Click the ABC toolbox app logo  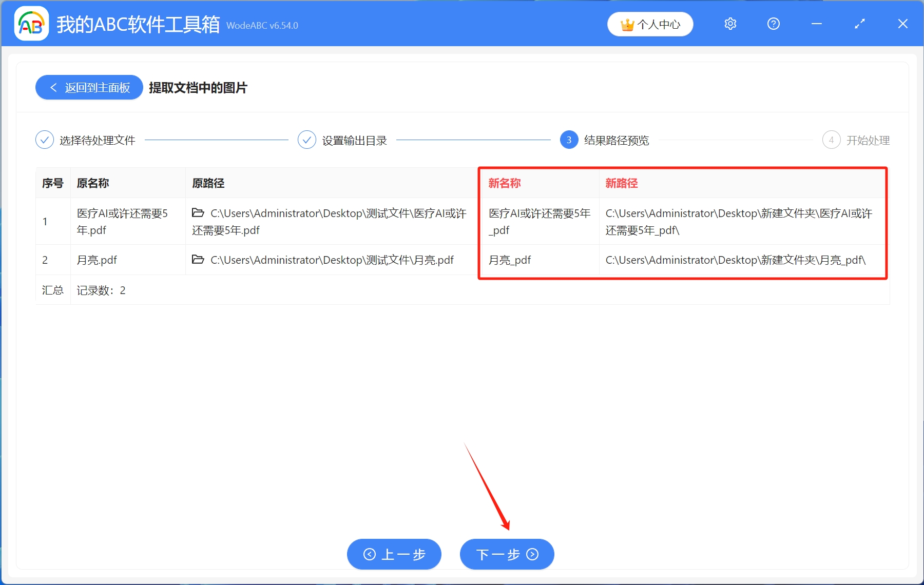(x=31, y=23)
